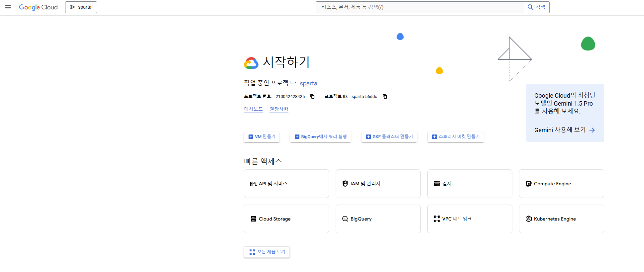This screenshot has height=272, width=644.
Task: Click the 검색 search button
Action: pyautogui.click(x=537, y=7)
